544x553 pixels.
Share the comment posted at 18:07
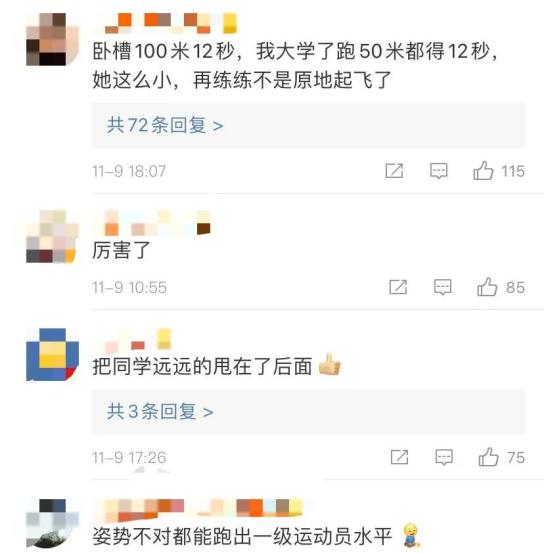click(x=394, y=171)
